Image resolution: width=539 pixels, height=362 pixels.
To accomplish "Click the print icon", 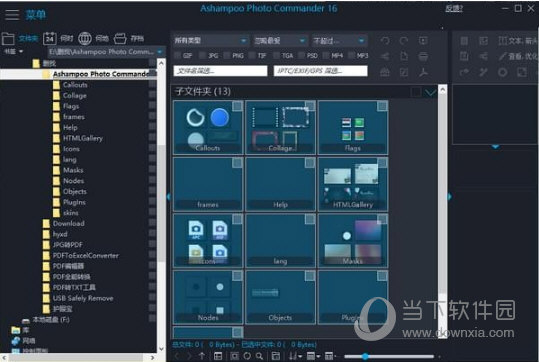I will [x=423, y=56].
